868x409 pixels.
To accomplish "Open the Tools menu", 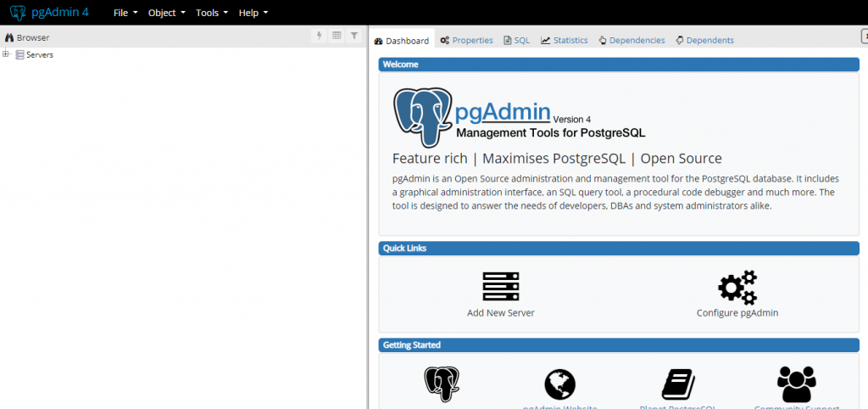I will (x=211, y=13).
